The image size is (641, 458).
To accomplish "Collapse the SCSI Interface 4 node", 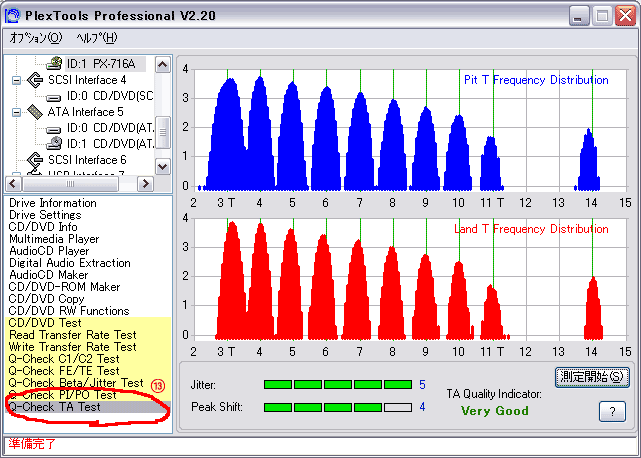I will coord(16,80).
